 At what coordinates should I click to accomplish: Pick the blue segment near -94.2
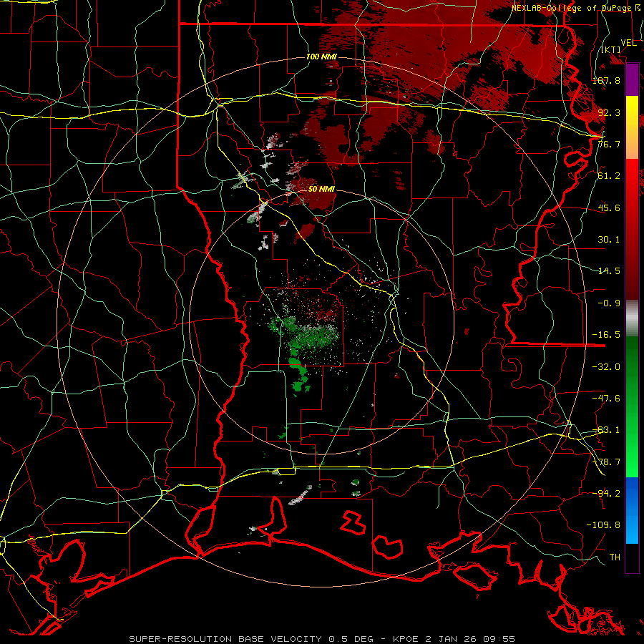[x=632, y=494]
